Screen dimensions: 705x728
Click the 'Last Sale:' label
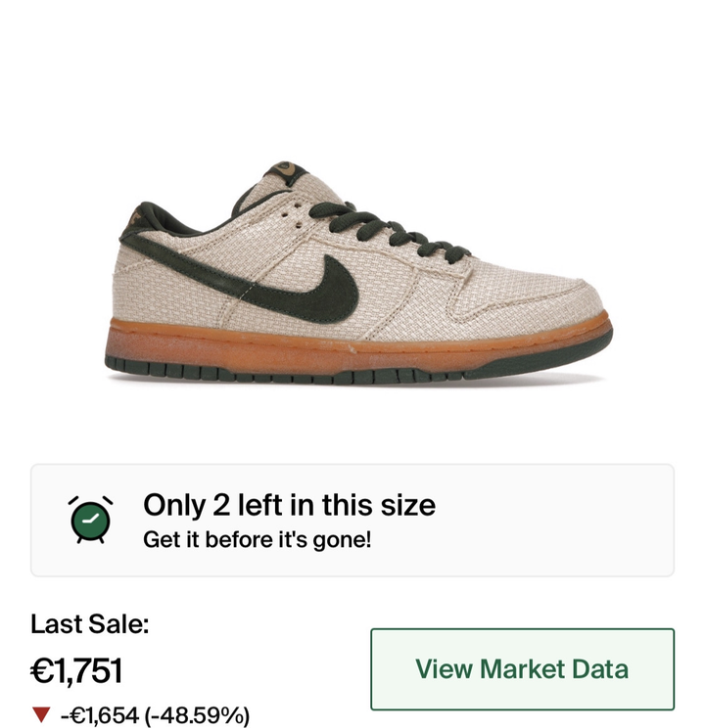[90, 623]
